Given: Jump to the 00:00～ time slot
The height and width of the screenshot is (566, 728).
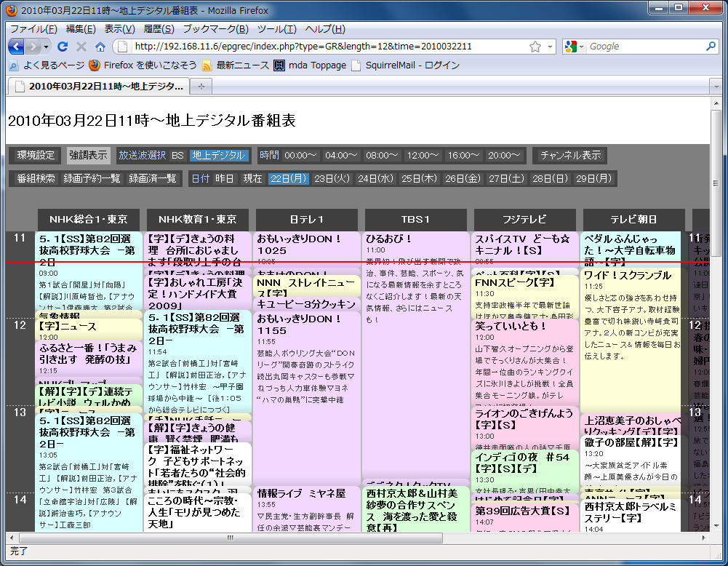Looking at the screenshot, I should 301,156.
